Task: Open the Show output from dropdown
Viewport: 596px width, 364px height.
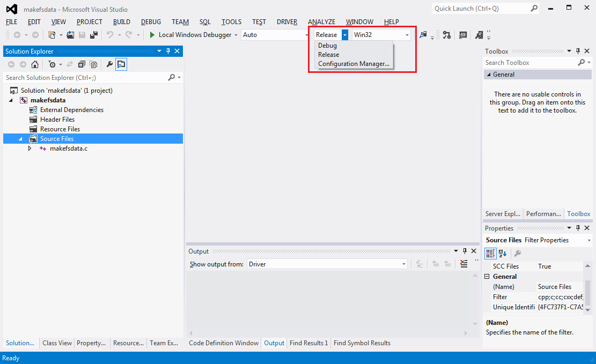Action: point(403,264)
